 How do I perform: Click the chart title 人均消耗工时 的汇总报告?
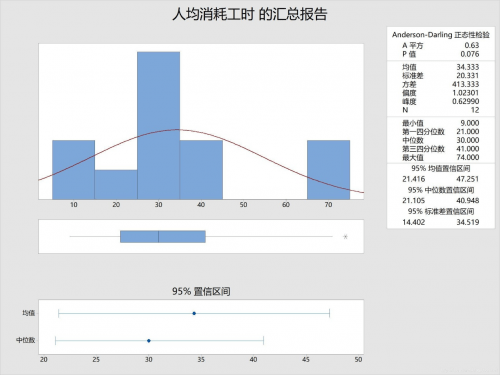(250, 14)
